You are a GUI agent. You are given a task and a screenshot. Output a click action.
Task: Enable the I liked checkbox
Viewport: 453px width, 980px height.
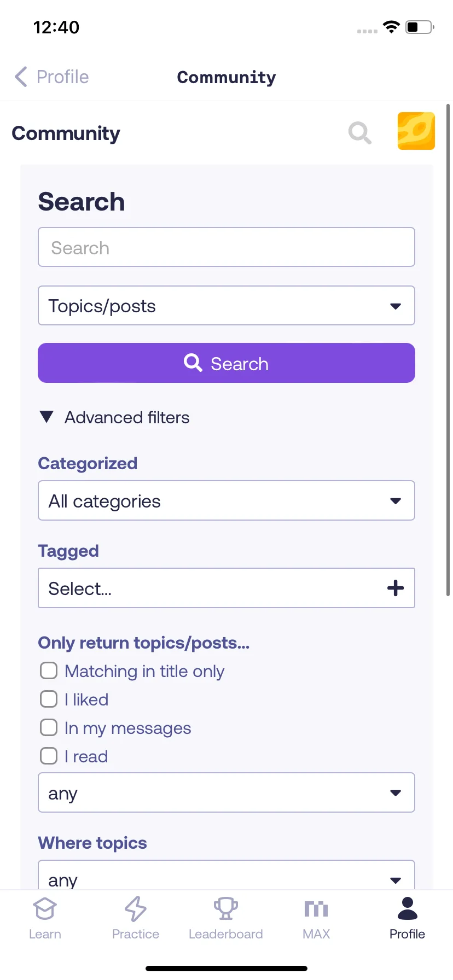49,699
